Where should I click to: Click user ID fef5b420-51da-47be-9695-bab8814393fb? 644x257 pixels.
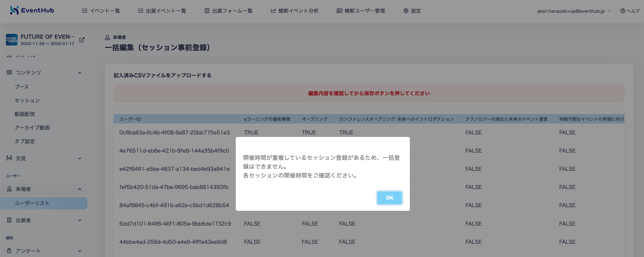(174, 187)
